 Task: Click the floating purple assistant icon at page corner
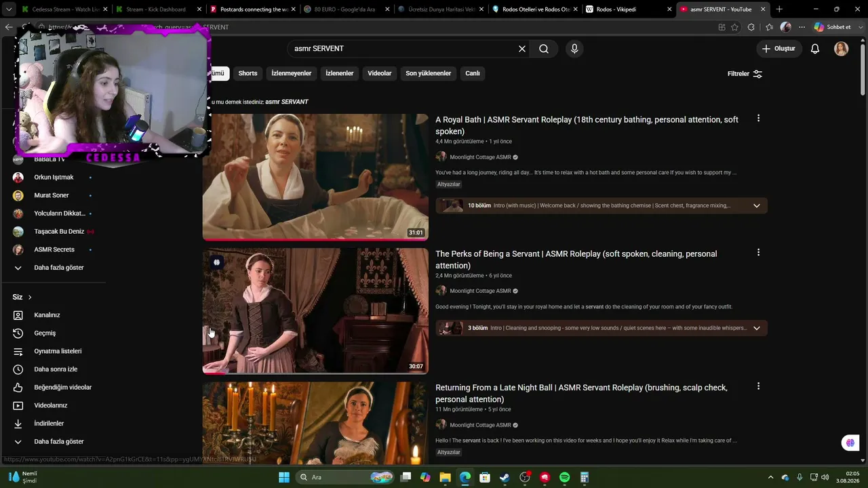850,443
